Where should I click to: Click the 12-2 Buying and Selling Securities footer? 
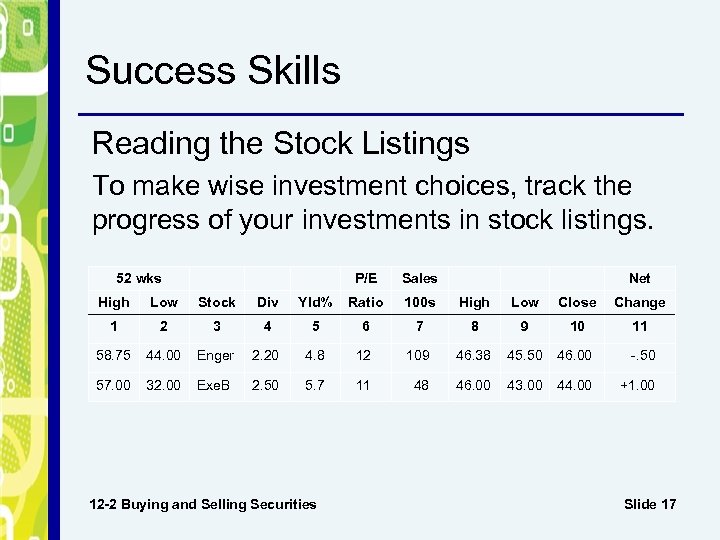pos(202,504)
